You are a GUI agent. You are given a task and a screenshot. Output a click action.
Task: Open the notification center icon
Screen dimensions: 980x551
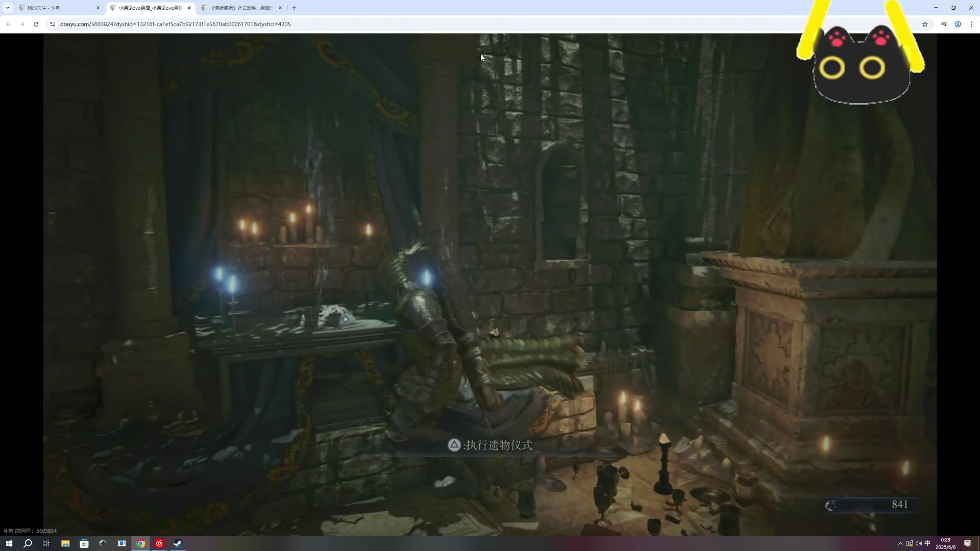pyautogui.click(x=967, y=543)
